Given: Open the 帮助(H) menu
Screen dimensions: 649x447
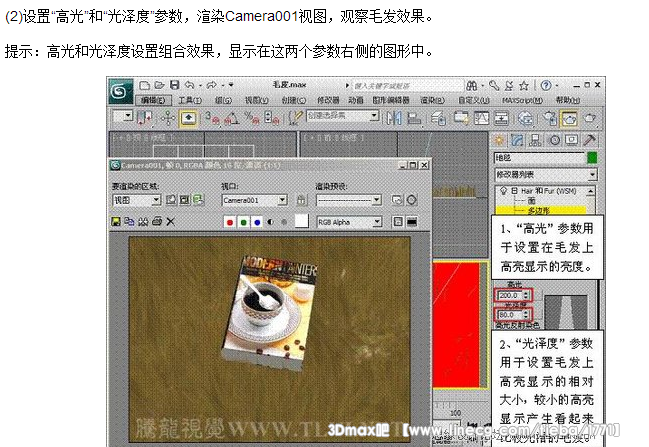Looking at the screenshot, I should pyautogui.click(x=570, y=100).
